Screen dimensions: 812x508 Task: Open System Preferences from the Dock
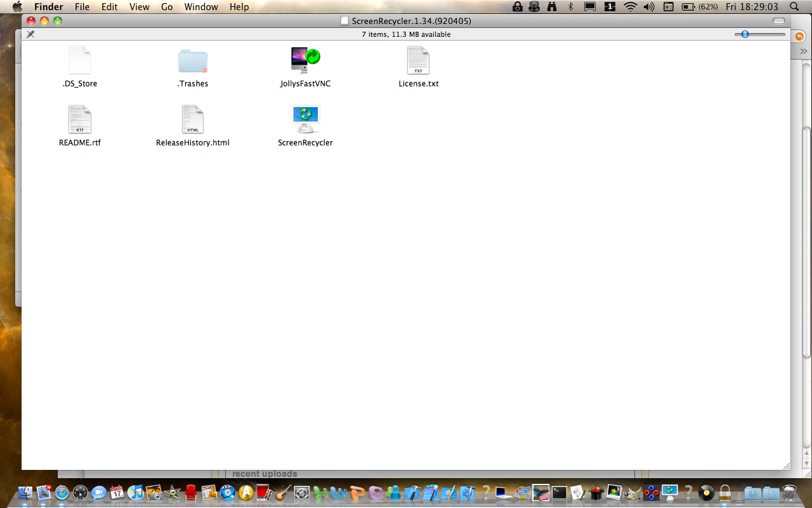tap(301, 492)
